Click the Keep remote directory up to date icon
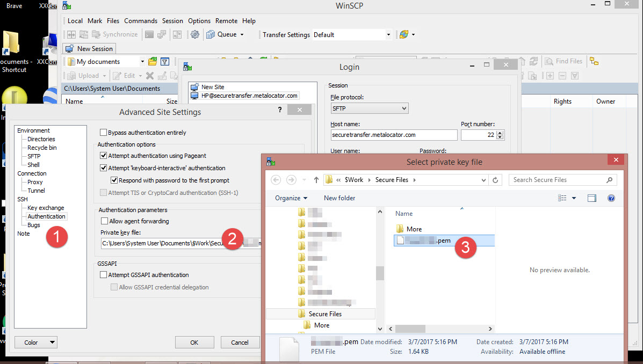This screenshot has height=364, width=643. click(x=84, y=34)
